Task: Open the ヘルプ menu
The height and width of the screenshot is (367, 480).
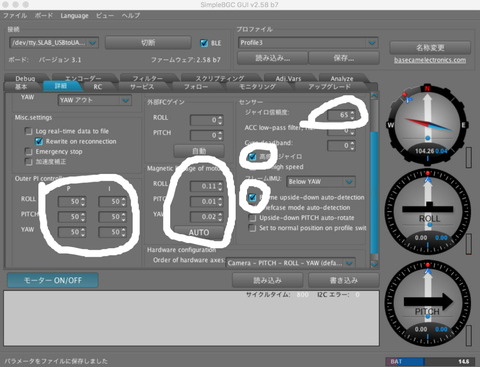Action: [131, 16]
